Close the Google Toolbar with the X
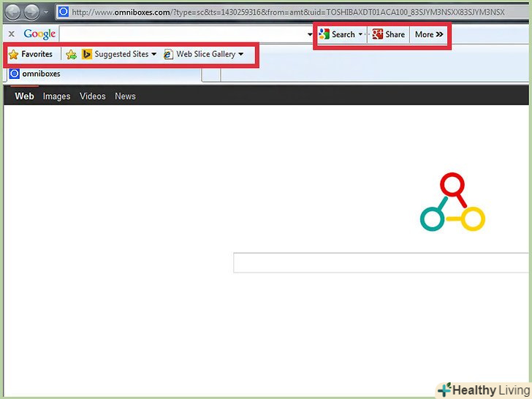This screenshot has width=532, height=399. [x=12, y=34]
